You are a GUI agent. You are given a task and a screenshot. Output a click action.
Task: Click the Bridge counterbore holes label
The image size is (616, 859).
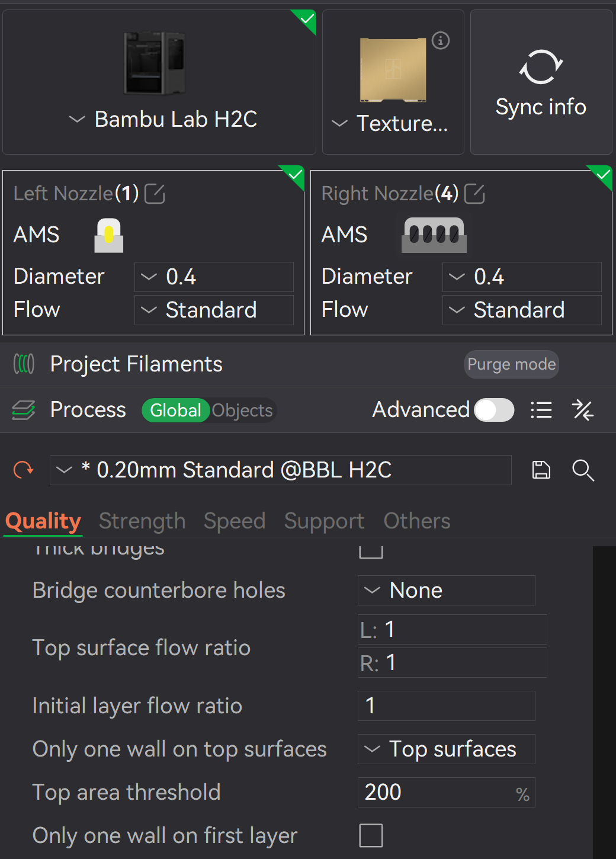pos(159,590)
